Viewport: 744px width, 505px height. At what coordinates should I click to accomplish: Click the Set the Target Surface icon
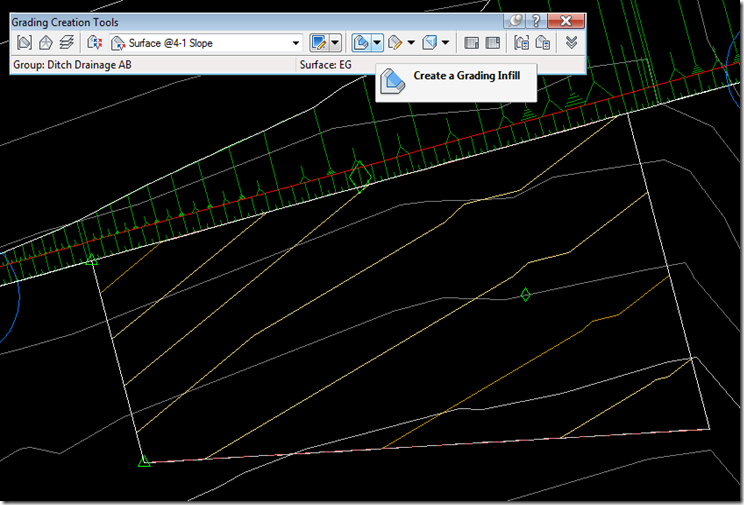pyautogui.click(x=46, y=43)
